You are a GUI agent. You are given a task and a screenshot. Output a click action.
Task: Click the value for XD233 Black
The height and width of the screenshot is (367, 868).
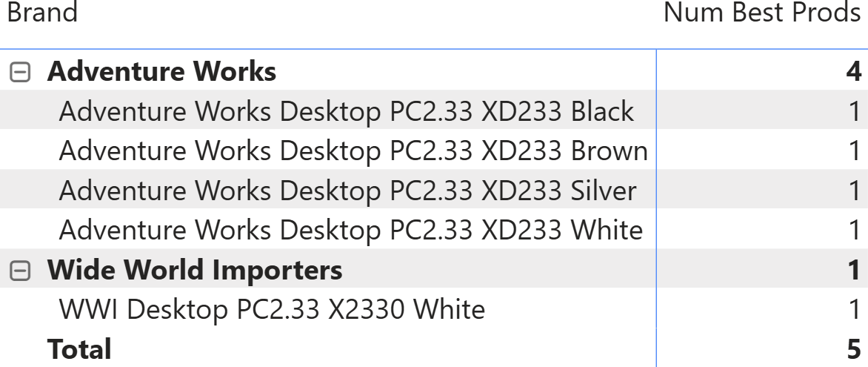click(855, 111)
